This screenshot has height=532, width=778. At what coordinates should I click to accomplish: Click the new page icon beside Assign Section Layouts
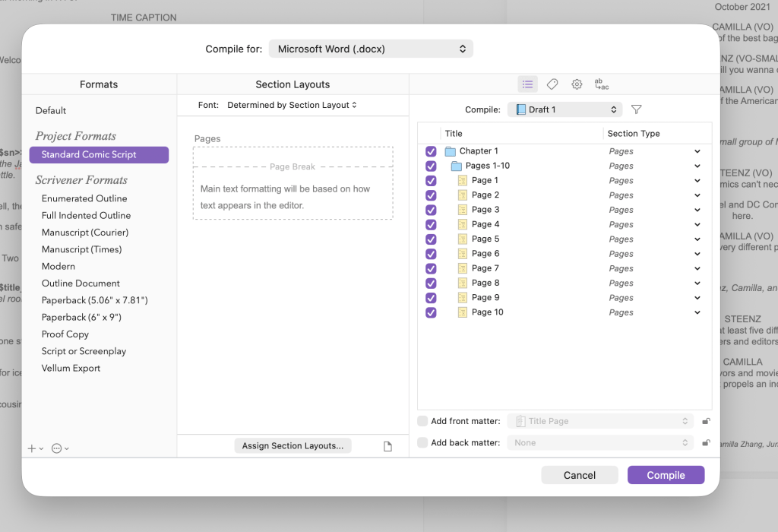387,447
